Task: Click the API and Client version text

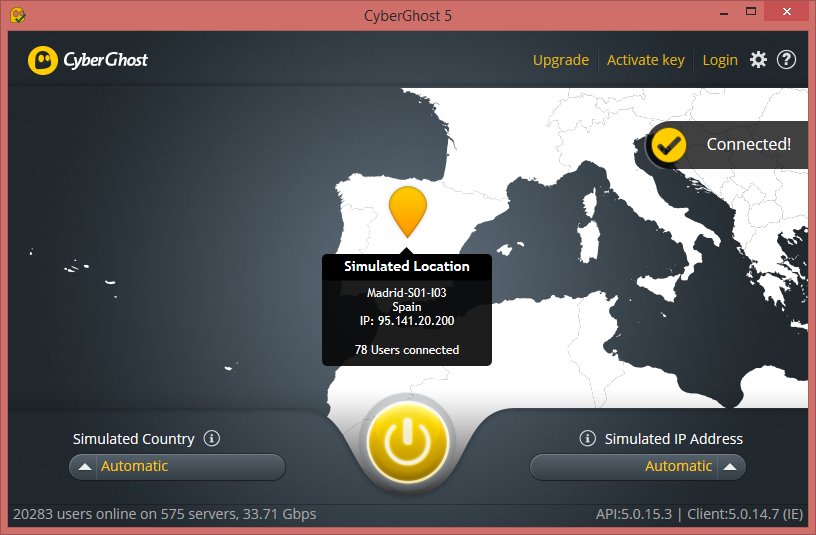Action: point(699,514)
